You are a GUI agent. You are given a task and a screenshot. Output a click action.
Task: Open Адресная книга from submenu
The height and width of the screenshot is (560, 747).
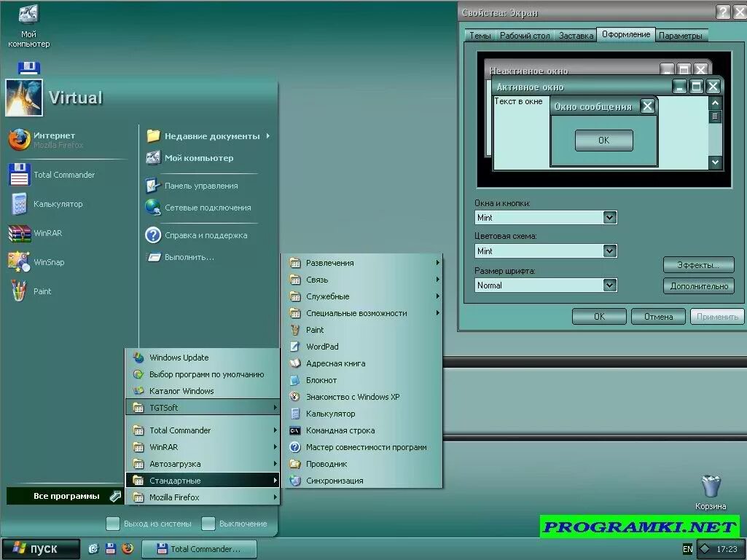(x=362, y=363)
